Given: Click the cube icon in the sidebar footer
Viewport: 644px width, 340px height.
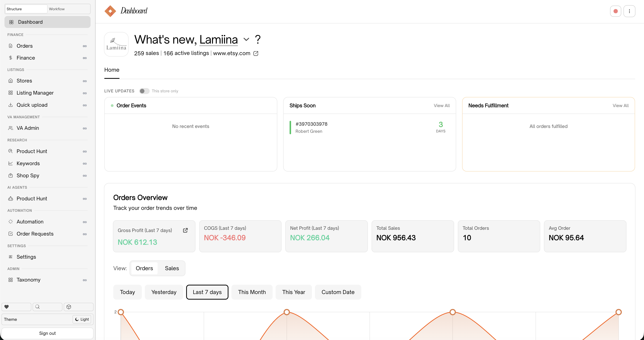Looking at the screenshot, I should point(69,307).
